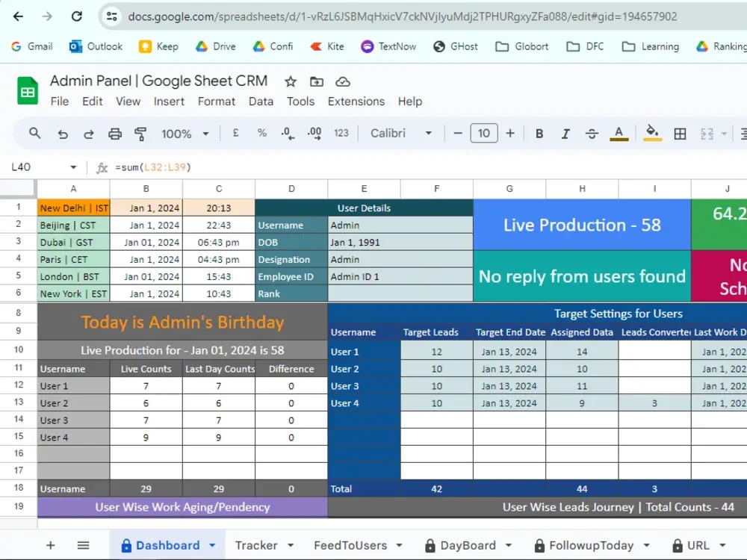747x560 pixels.
Task: Click the merge cells icon
Action: tap(707, 134)
